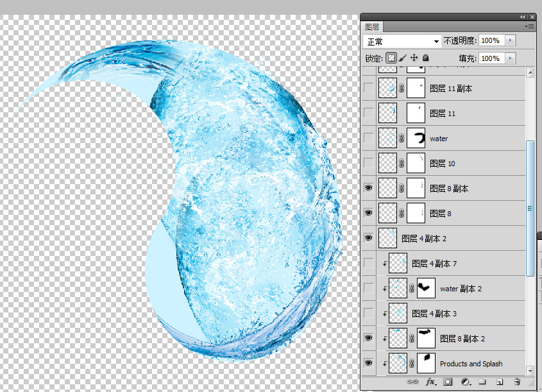Screen dimensions: 542x392
Task: Select the layer named 图层 4 副本 3
Action: (434, 314)
